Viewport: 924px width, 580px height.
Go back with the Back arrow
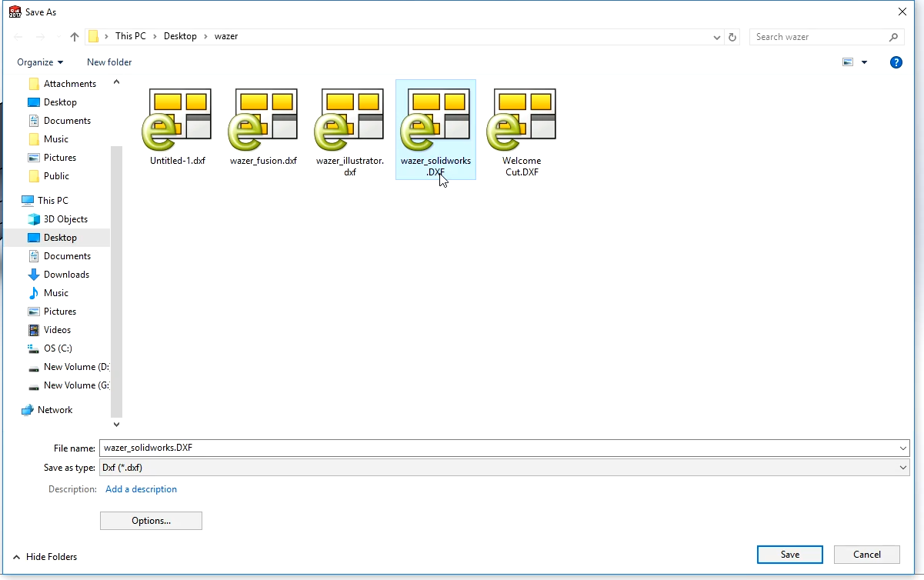click(x=18, y=37)
